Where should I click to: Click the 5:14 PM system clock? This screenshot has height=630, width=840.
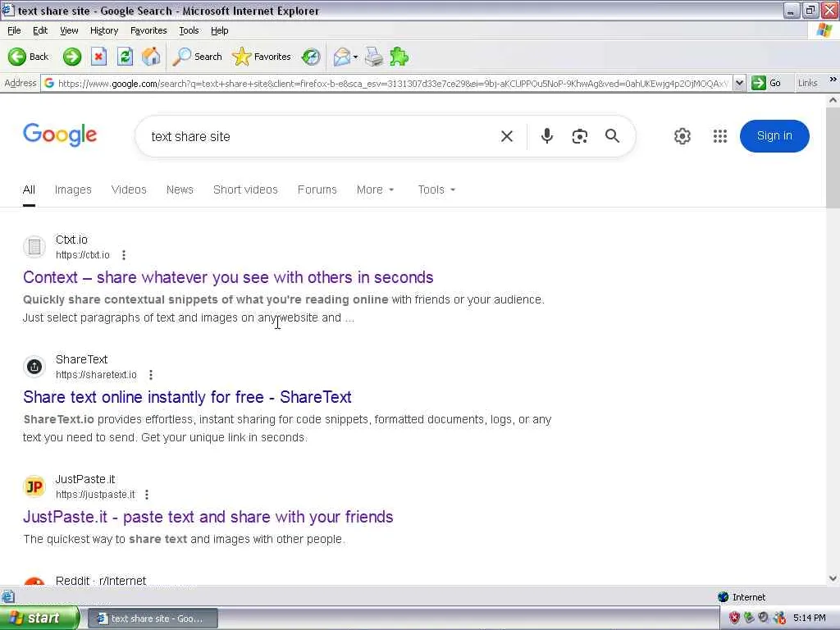coord(809,619)
